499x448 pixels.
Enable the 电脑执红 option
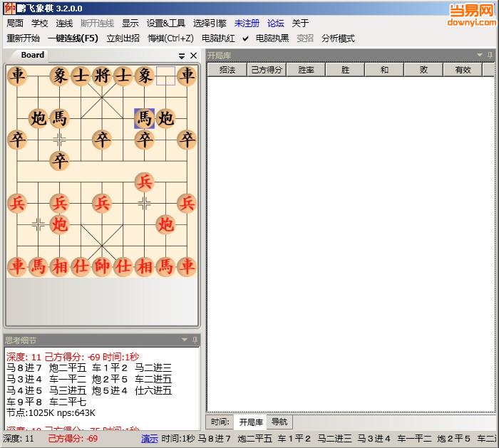[218, 38]
